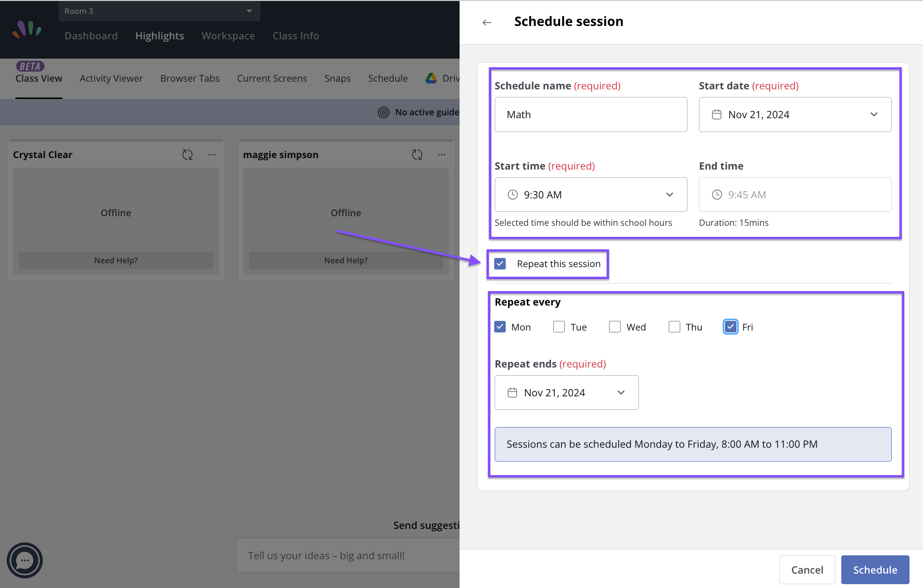Screen dimensions: 923x588
Task: Uncheck Repeat this session
Action: click(x=500, y=264)
